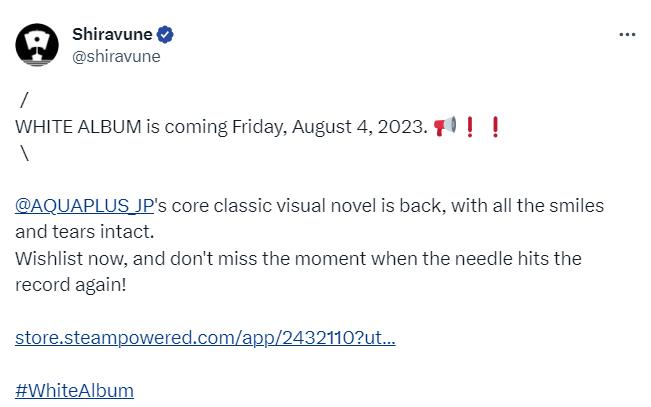Click the Shiravune display name
This screenshot has height=407, width=651.
click(113, 35)
